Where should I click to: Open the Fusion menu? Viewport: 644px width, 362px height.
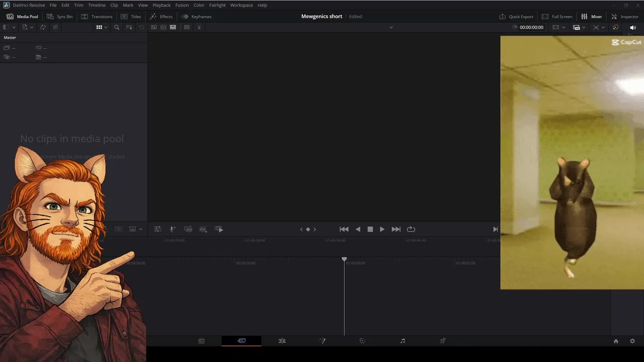tap(182, 5)
